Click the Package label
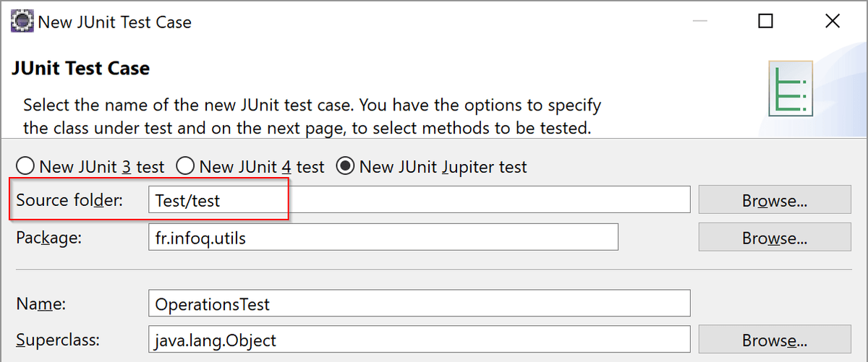The image size is (868, 362). 48,237
